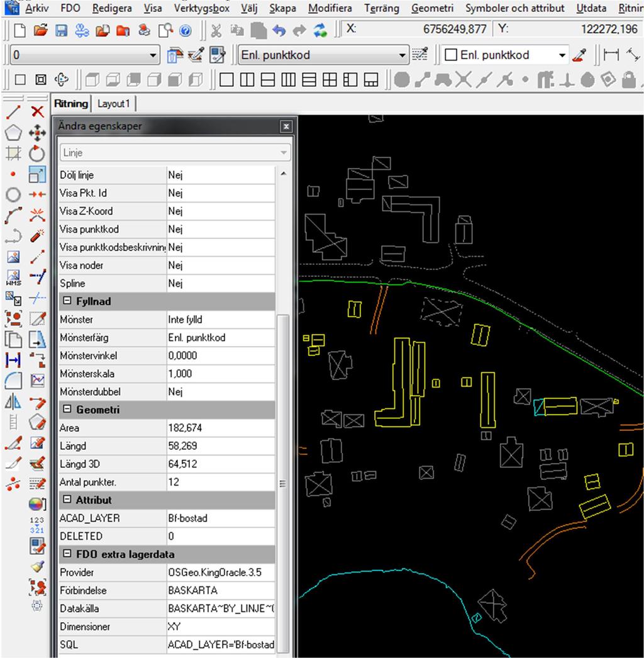Select the single viewport layout icon

coord(226,79)
